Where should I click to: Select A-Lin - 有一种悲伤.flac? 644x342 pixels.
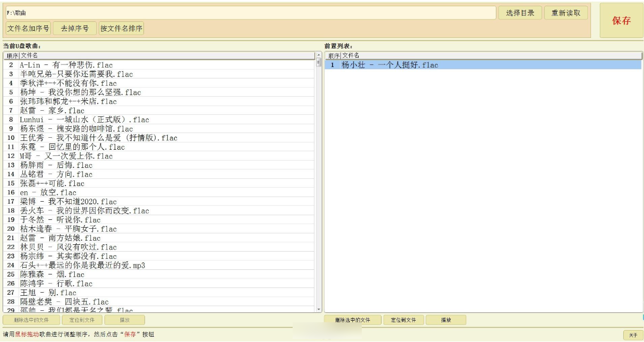tap(66, 65)
